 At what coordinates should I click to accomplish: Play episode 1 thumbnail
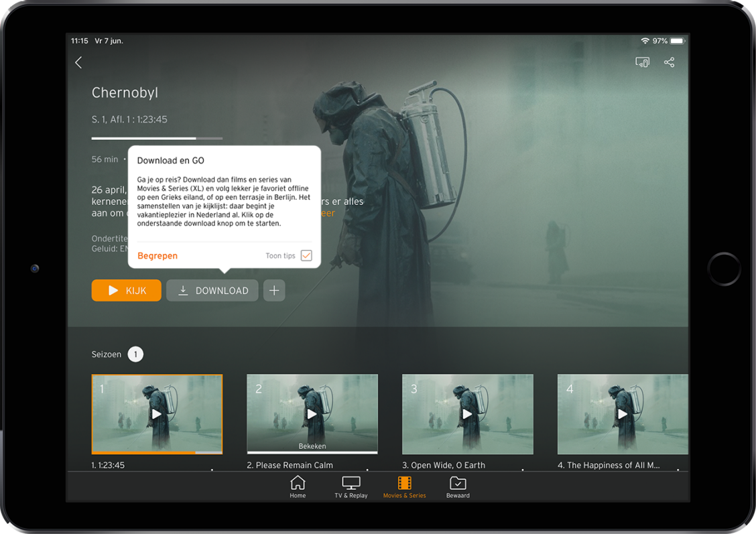point(157,414)
